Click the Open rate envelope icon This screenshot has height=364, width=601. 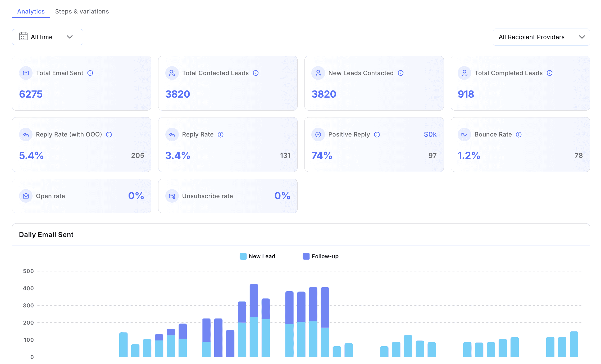click(x=26, y=196)
